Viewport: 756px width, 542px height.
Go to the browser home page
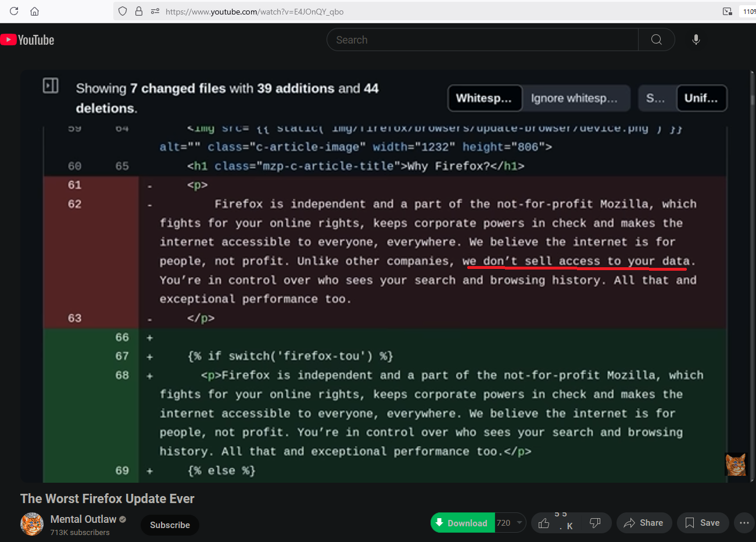click(x=34, y=11)
